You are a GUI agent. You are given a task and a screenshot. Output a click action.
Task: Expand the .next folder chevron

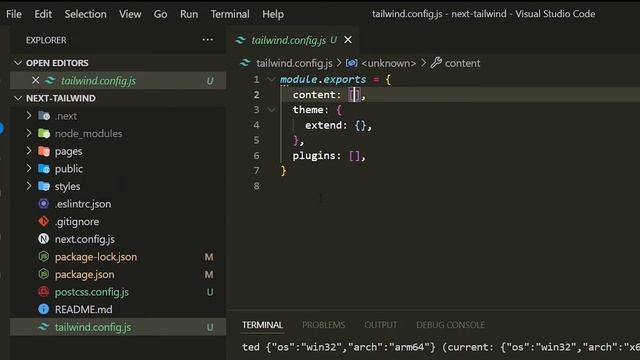click(x=29, y=116)
